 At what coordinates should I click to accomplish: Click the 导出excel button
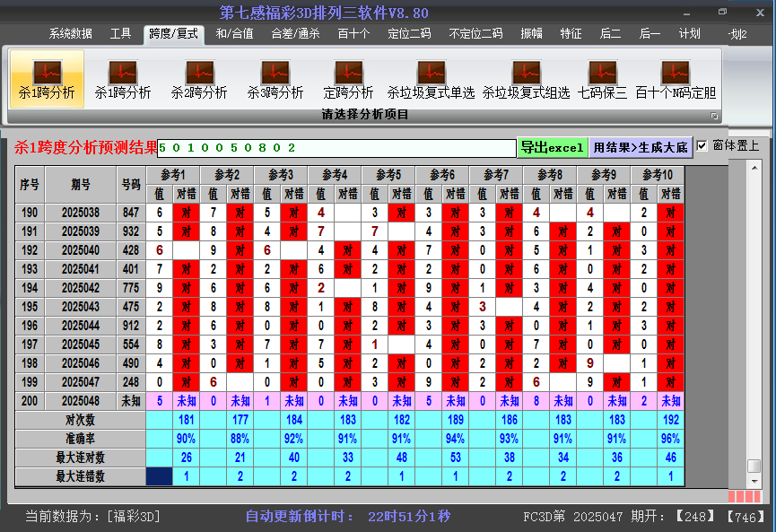552,147
